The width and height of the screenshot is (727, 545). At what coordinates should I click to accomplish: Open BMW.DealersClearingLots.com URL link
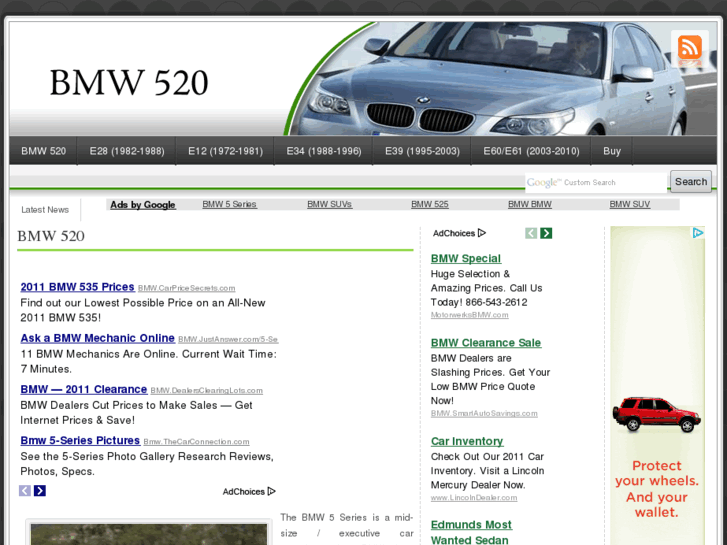pos(207,391)
